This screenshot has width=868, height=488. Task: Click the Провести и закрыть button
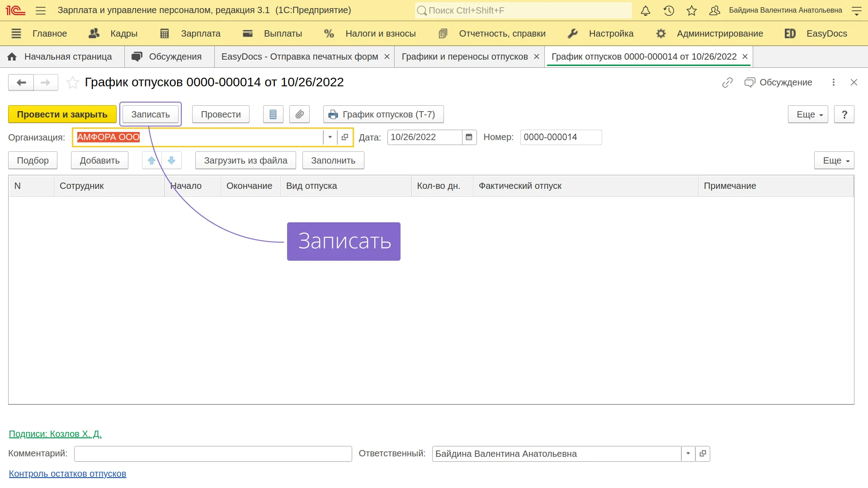62,114
